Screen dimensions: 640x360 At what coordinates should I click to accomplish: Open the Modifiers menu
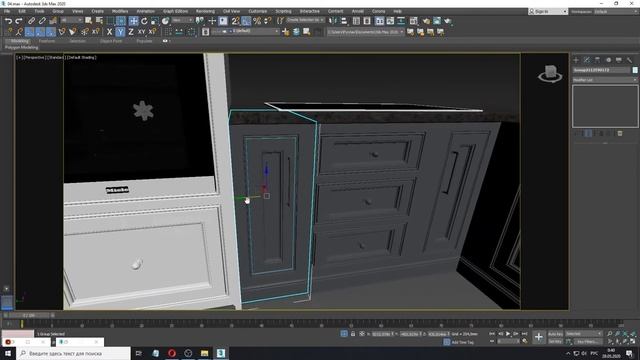click(120, 11)
